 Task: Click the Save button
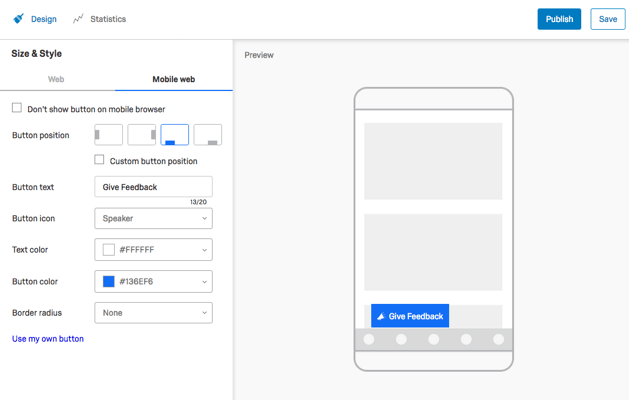coord(608,19)
